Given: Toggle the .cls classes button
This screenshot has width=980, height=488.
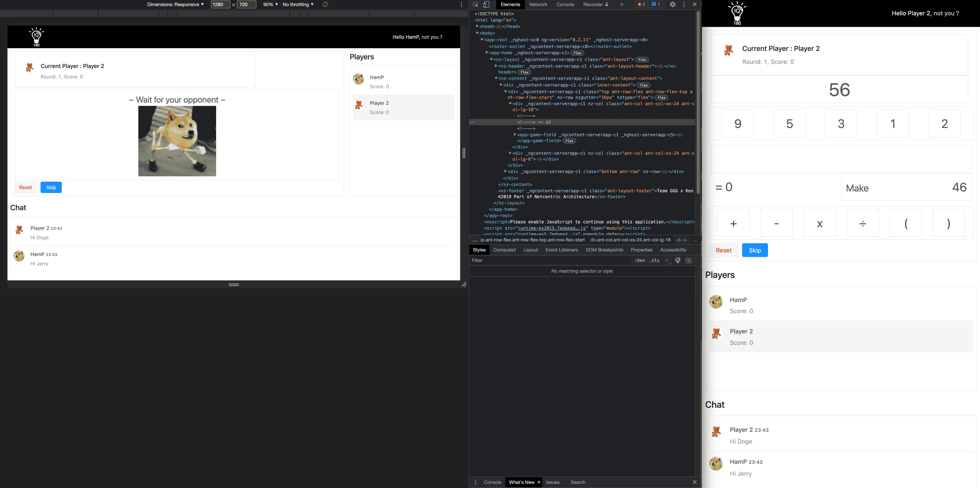Looking at the screenshot, I should tap(654, 260).
